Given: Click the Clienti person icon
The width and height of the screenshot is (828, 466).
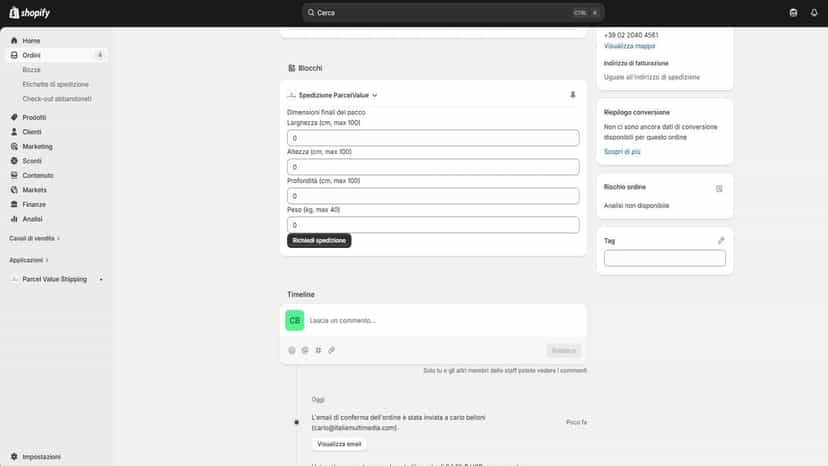Looking at the screenshot, I should 14,132.
